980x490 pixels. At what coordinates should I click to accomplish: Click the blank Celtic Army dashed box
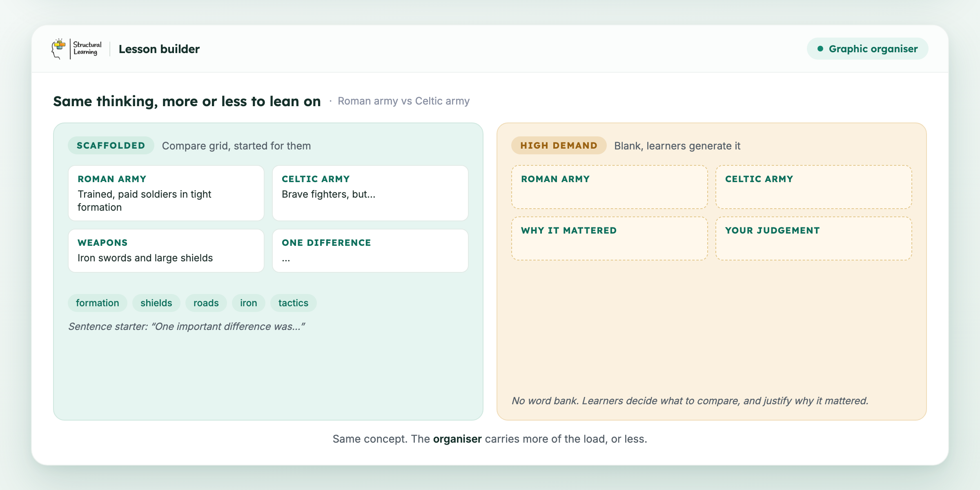[814, 187]
